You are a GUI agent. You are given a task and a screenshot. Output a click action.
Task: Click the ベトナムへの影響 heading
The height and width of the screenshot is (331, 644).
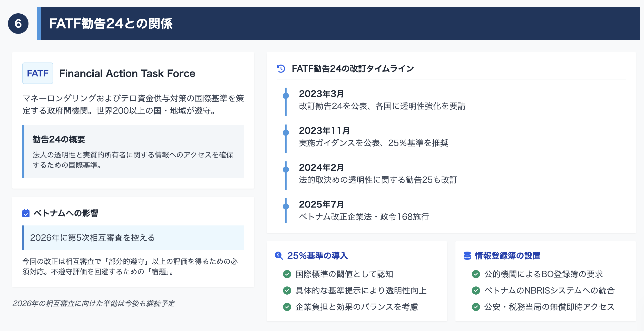(x=66, y=213)
